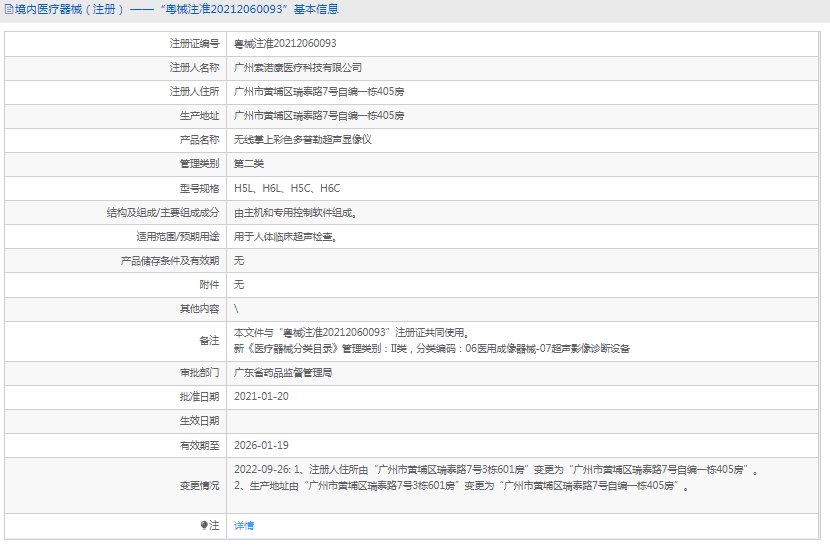
Task: Click the remark line about 医疗器械分类目录
Action: tap(431, 349)
